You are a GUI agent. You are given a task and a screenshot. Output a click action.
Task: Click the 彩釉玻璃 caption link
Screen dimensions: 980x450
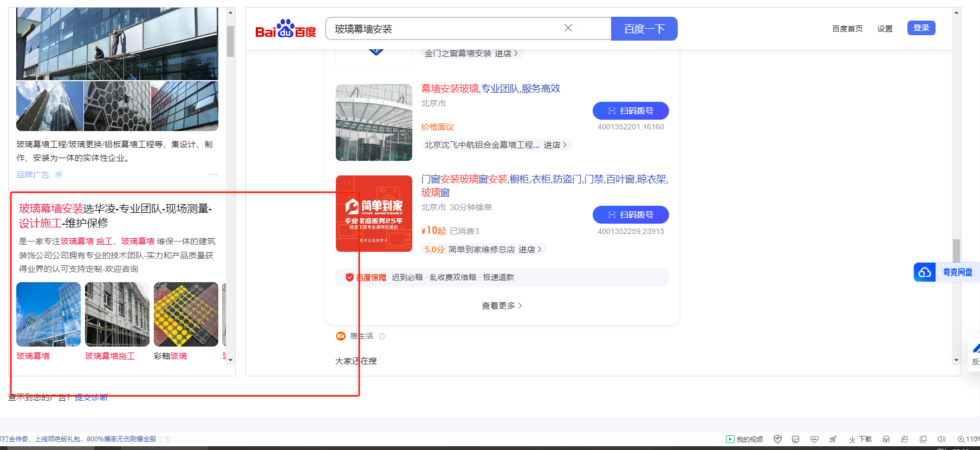(170, 356)
